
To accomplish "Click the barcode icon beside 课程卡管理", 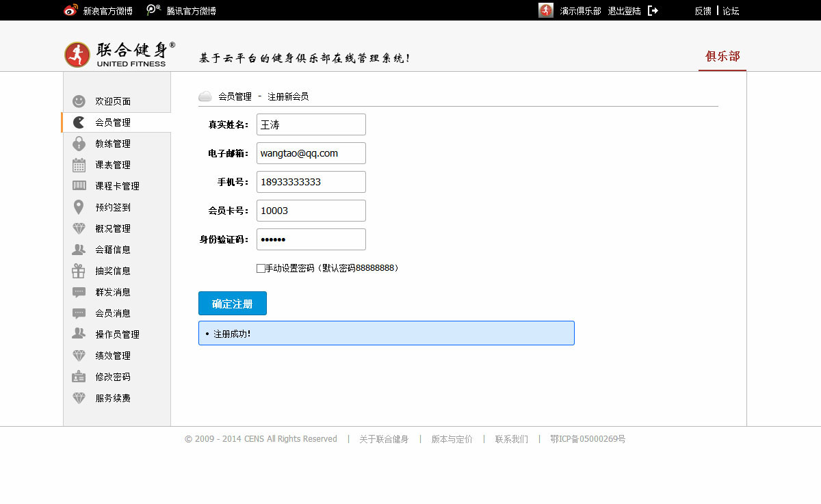I will [x=79, y=186].
